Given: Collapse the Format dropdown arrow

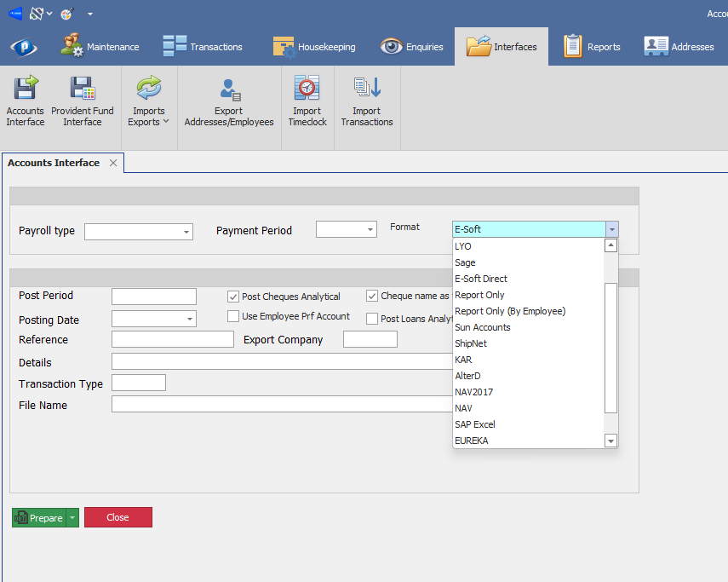Looking at the screenshot, I should click(612, 229).
